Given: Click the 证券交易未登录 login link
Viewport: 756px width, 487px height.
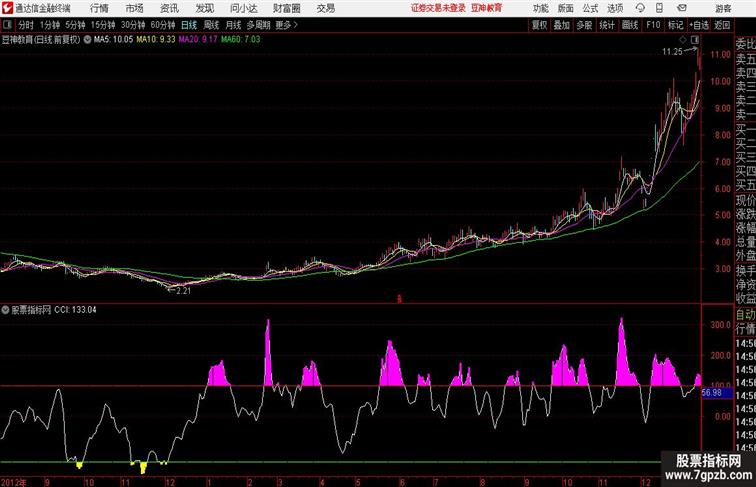Looking at the screenshot, I should point(438,8).
